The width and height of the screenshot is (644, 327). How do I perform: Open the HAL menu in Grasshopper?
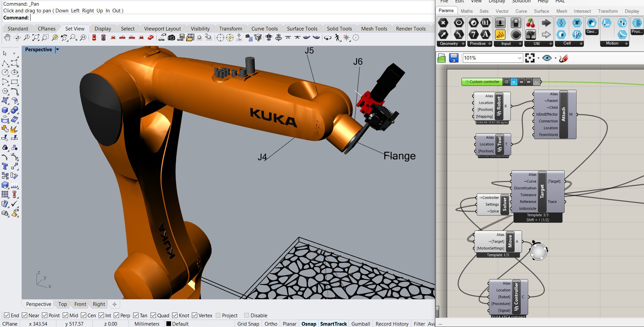click(560, 1)
